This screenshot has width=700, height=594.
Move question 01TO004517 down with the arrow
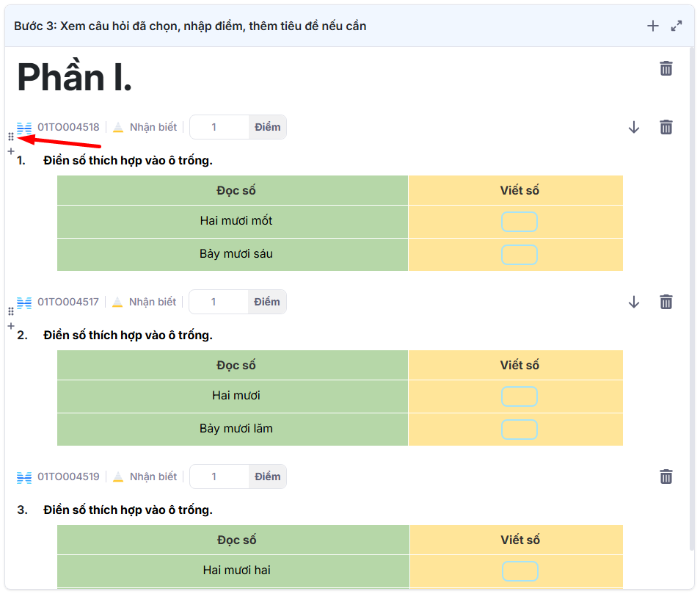pos(634,302)
